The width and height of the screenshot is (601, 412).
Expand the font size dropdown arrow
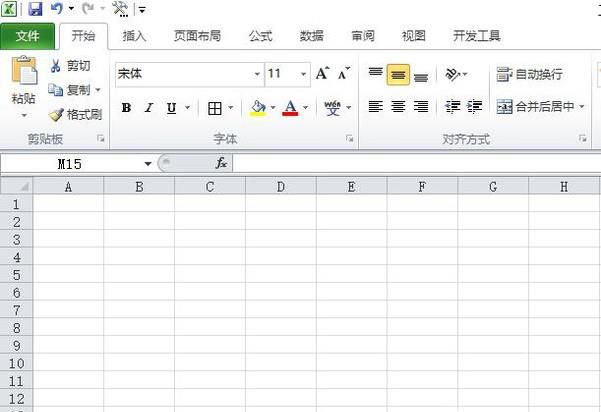click(x=303, y=74)
